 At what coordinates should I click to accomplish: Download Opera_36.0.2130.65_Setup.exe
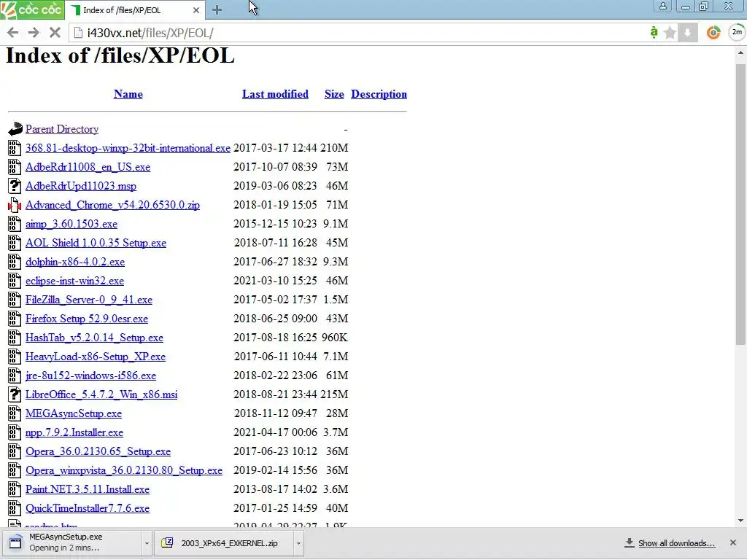(x=98, y=451)
